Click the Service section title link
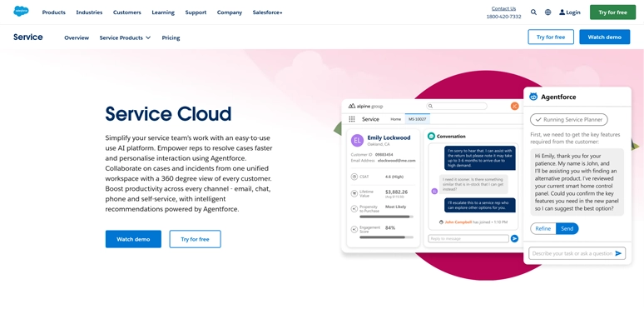The image size is (644, 314). point(28,37)
